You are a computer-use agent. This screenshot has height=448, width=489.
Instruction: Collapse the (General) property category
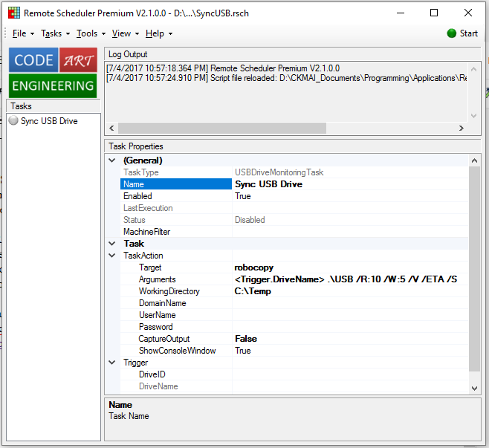(112, 160)
